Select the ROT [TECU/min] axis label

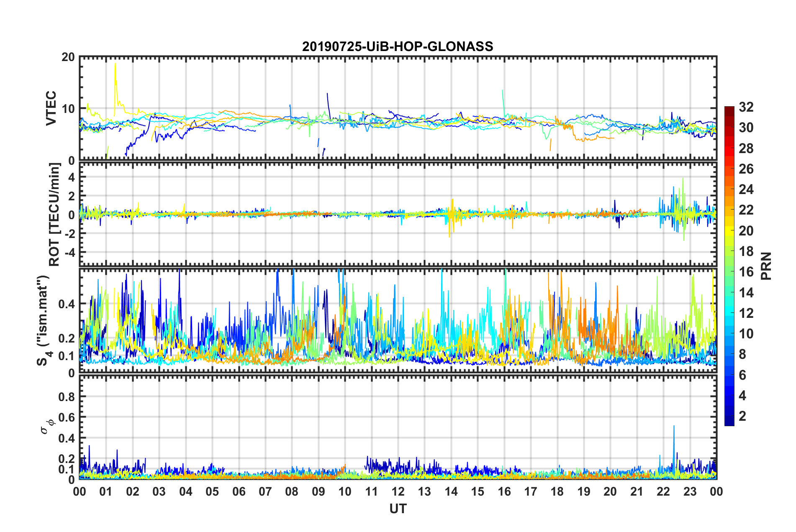coord(54,215)
